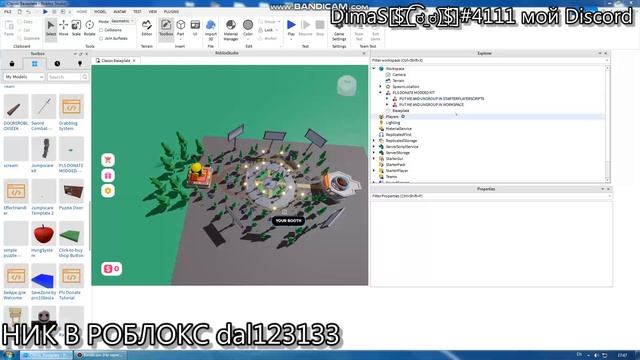Expand PUT ME AND UNGROUP IN STARTERPLAYERSCRIPTS

click(x=387, y=98)
